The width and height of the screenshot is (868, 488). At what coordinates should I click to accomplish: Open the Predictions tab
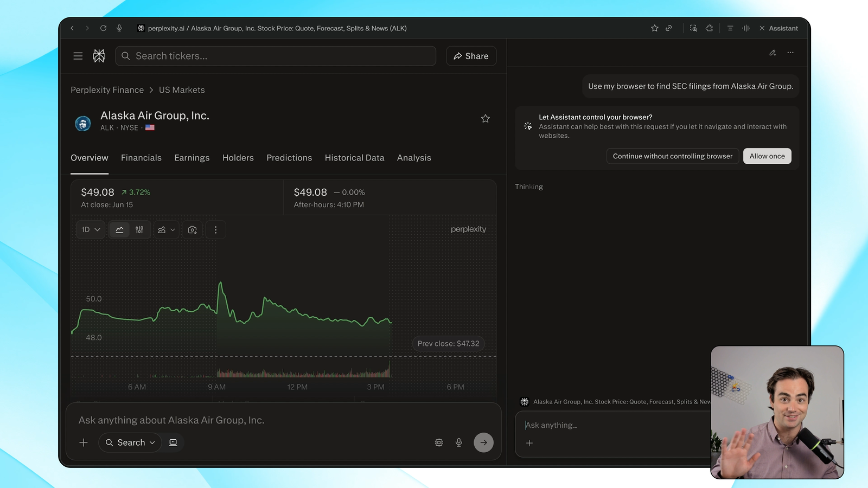point(289,158)
